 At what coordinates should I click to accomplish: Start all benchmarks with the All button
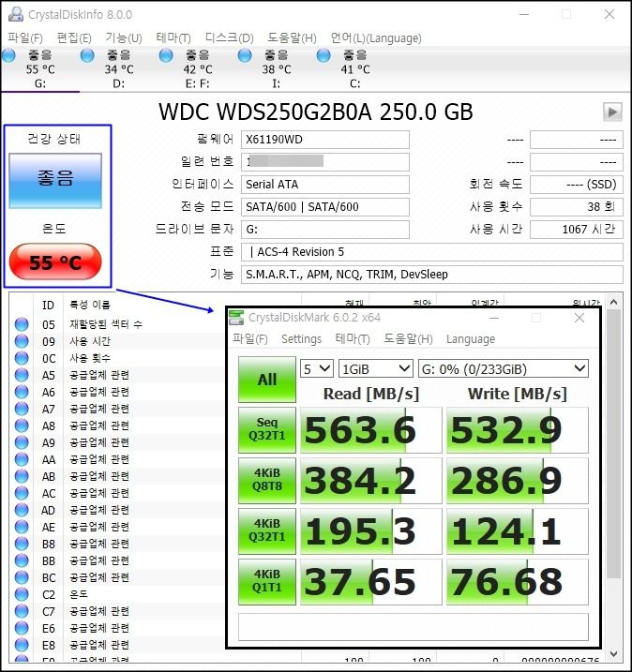point(267,380)
